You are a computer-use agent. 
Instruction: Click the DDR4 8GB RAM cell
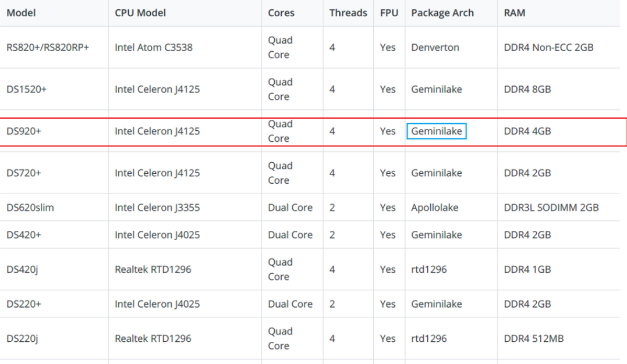click(527, 90)
